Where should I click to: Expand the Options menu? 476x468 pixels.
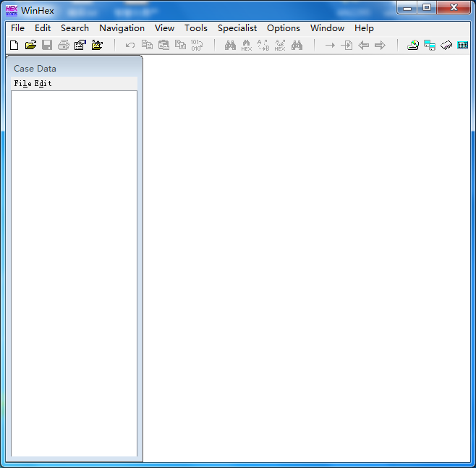click(284, 28)
